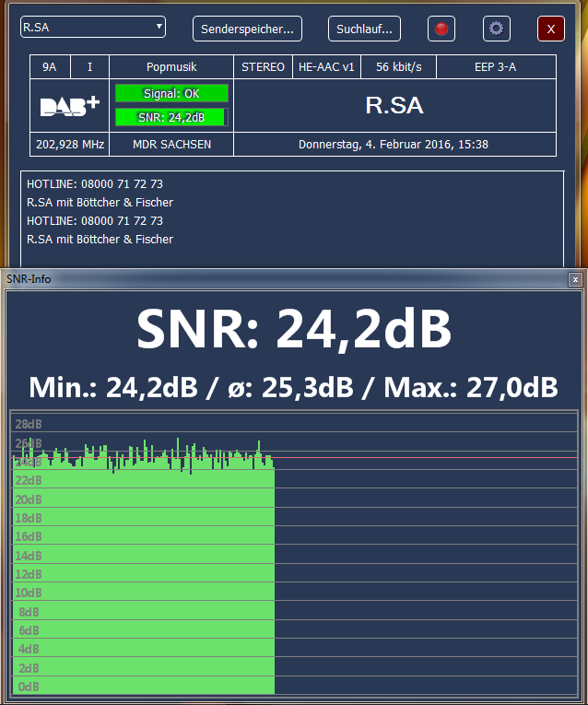
Task: Click the HE-AAC v1 codec cell
Action: pyautogui.click(x=327, y=67)
